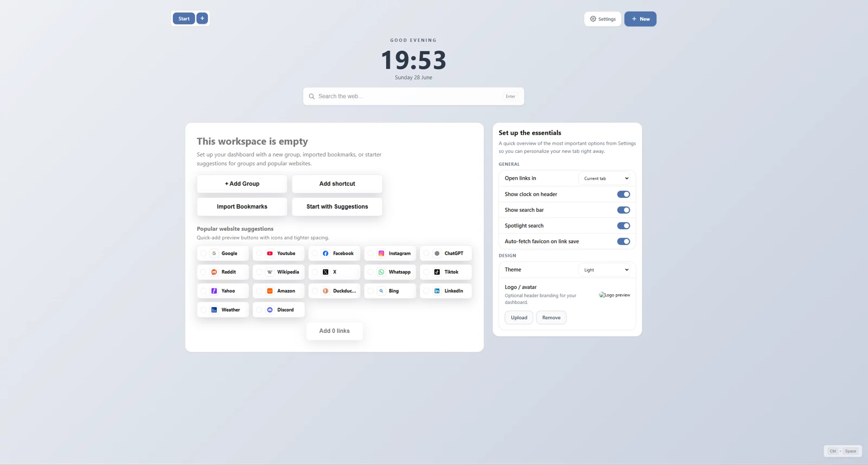868x465 pixels.
Task: Toggle Auto-fetch favicon on link save
Action: point(623,241)
